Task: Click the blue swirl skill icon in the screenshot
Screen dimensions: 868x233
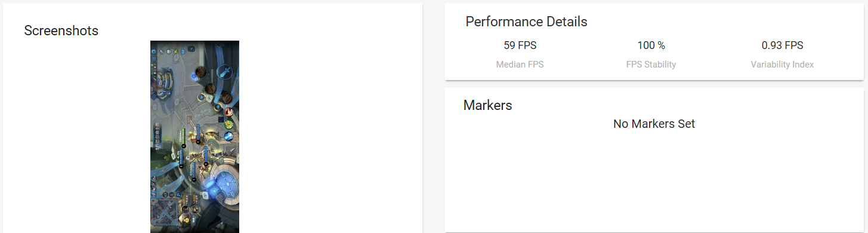Action: coord(228,136)
